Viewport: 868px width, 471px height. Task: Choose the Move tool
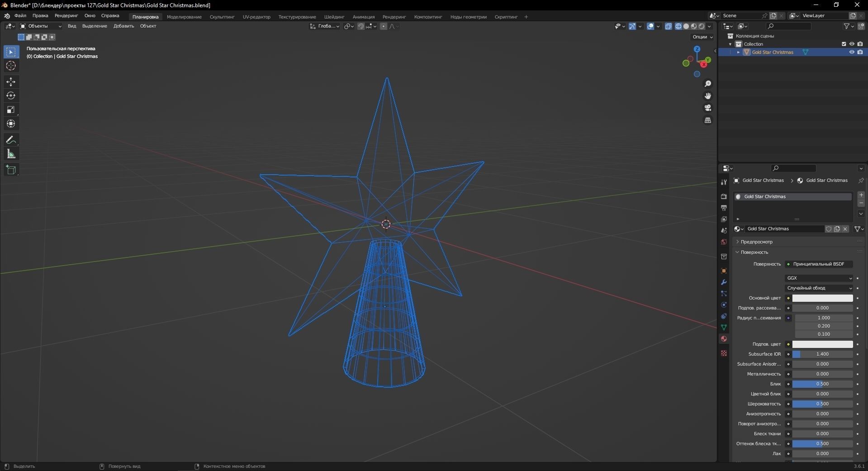[11, 82]
